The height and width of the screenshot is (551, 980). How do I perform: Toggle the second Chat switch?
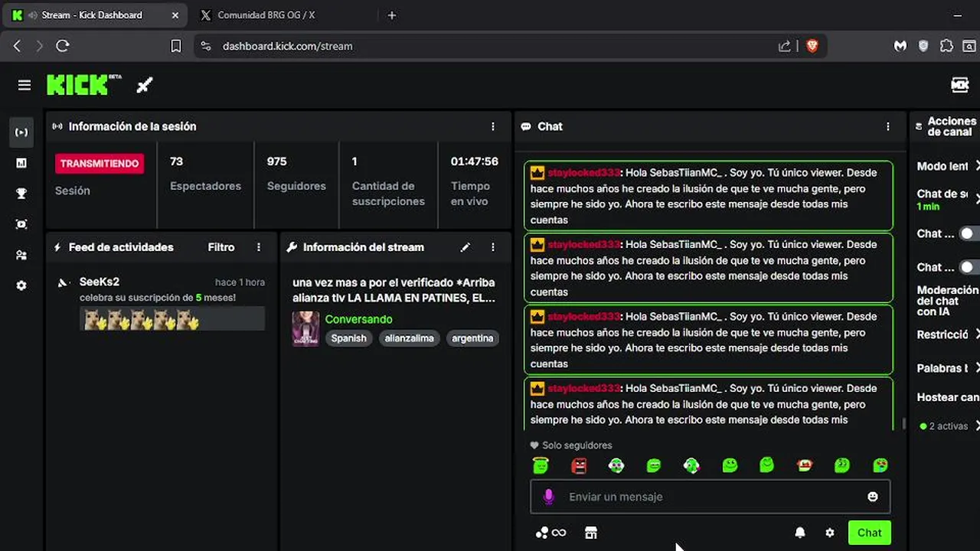tap(969, 267)
